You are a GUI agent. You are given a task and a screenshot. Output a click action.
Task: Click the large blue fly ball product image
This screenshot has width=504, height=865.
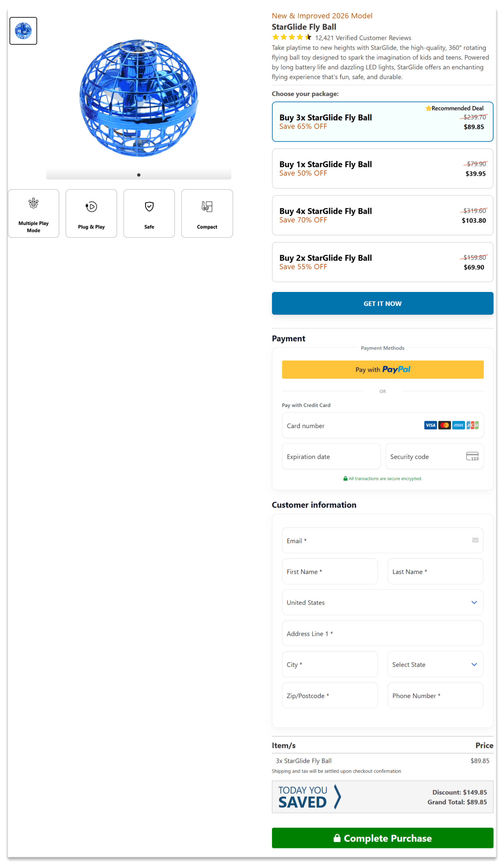click(139, 98)
